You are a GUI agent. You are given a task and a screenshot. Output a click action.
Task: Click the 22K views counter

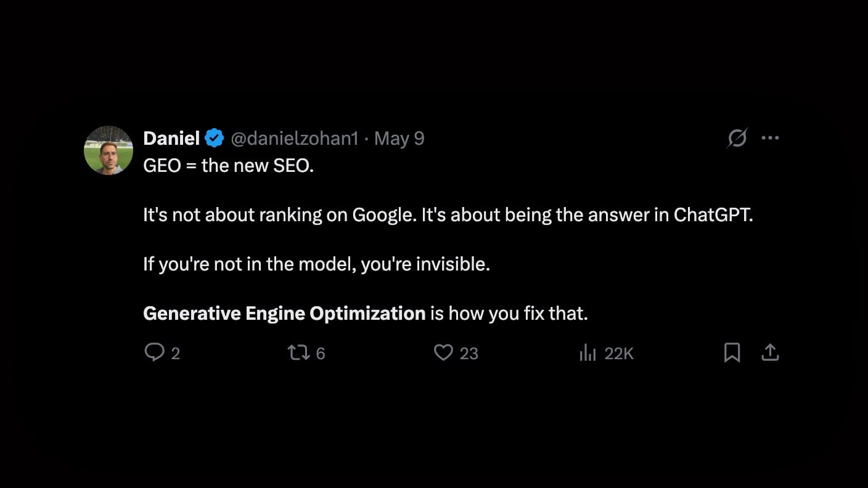619,353
